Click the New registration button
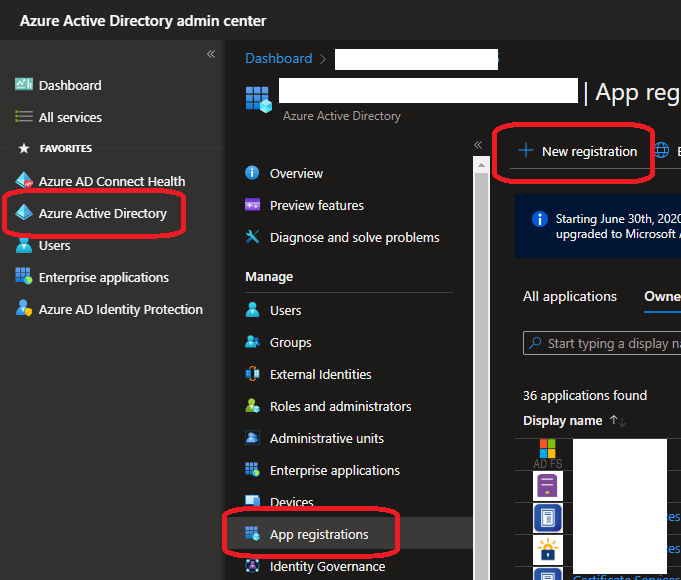 578,151
